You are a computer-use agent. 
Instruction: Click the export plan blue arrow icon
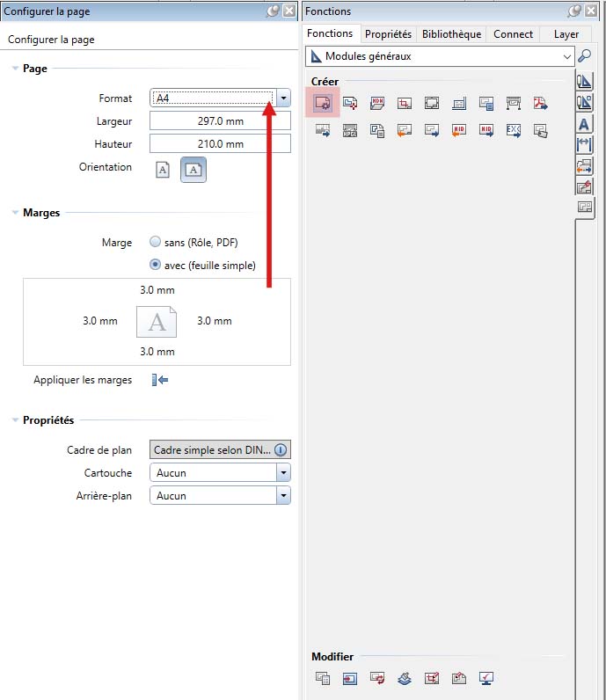432,130
